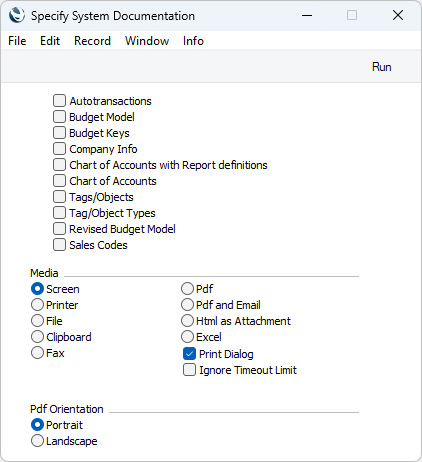The height and width of the screenshot is (462, 422).
Task: Click the application logo icon in title bar
Action: [x=17, y=15]
